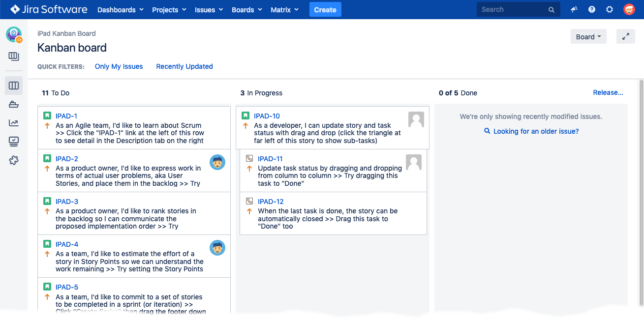644x320 pixels.
Task: Click the Release... link in Done column
Action: tap(608, 92)
